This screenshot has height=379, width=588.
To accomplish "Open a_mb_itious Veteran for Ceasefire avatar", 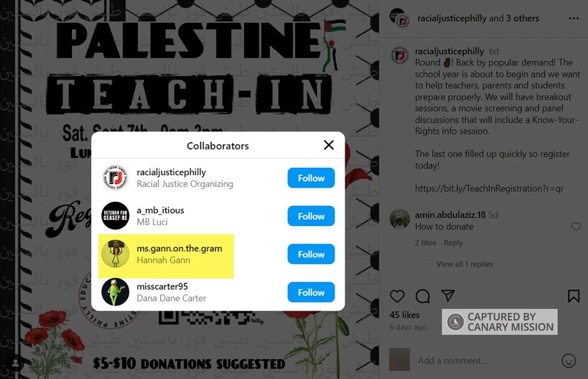I will click(x=115, y=216).
